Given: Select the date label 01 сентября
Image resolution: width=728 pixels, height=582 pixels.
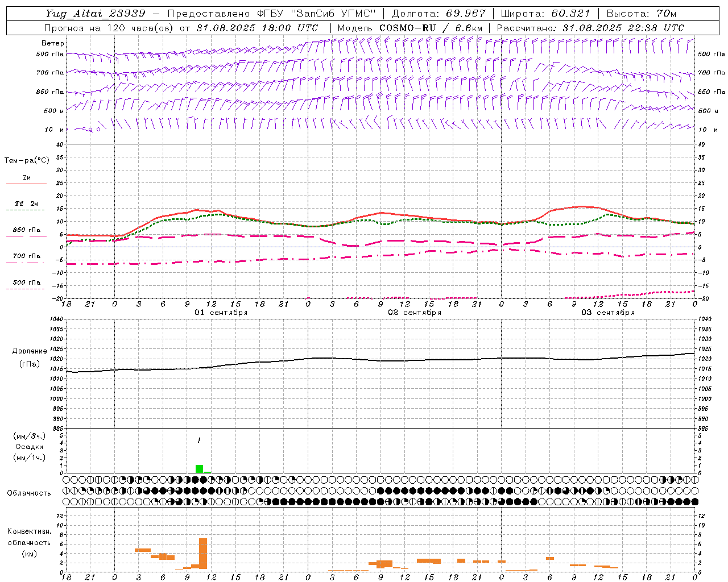Looking at the screenshot, I should click(x=221, y=313).
